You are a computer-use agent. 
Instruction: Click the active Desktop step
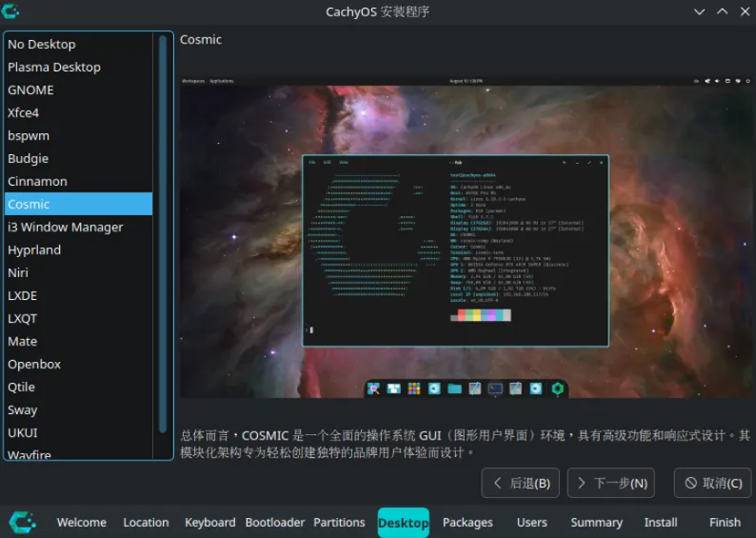(404, 523)
